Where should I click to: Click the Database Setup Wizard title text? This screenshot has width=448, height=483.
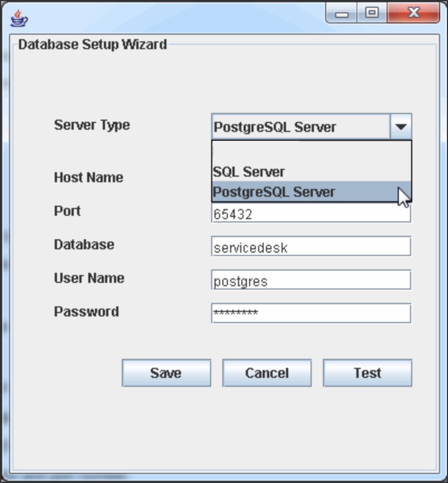[x=93, y=44]
